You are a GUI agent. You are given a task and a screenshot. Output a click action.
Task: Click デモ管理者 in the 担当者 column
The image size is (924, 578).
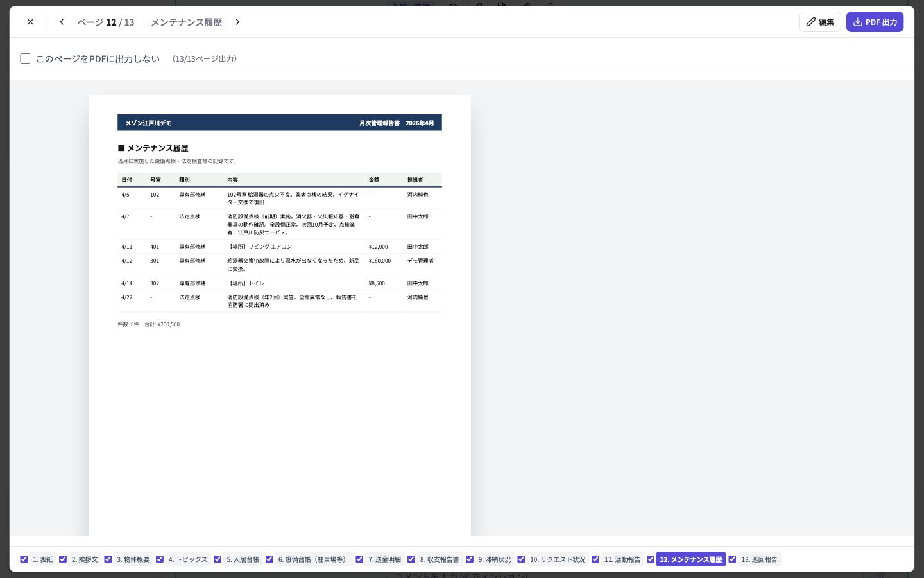point(420,261)
